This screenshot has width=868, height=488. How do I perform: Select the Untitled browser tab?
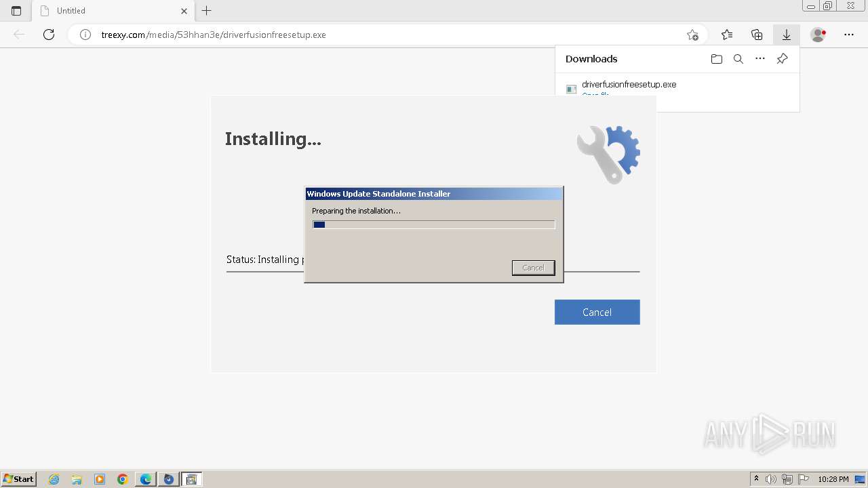click(x=114, y=11)
